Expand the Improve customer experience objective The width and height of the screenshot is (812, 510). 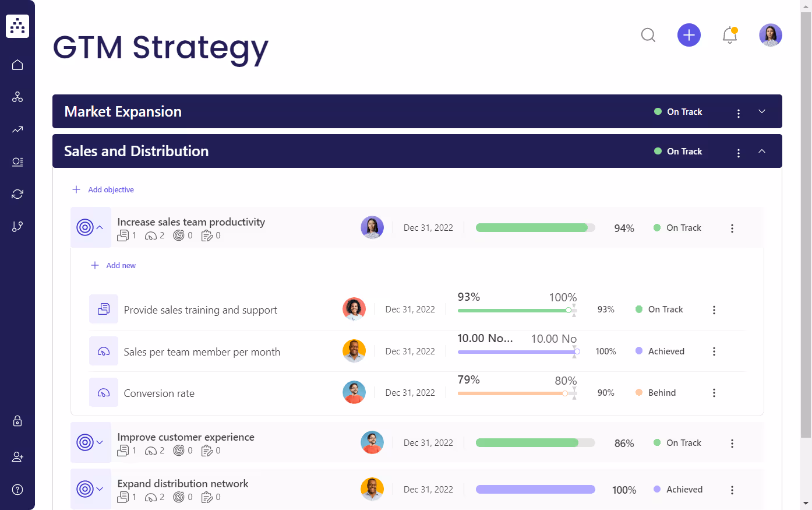[101, 442]
